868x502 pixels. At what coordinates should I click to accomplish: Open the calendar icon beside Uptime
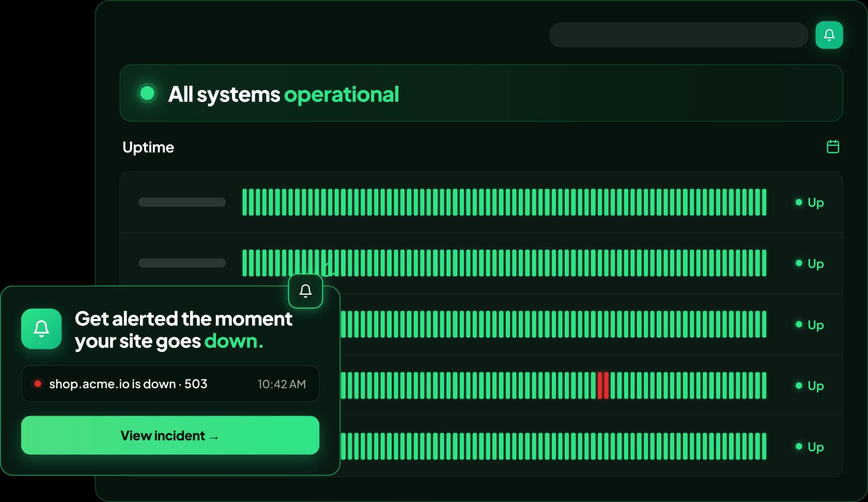tap(832, 147)
